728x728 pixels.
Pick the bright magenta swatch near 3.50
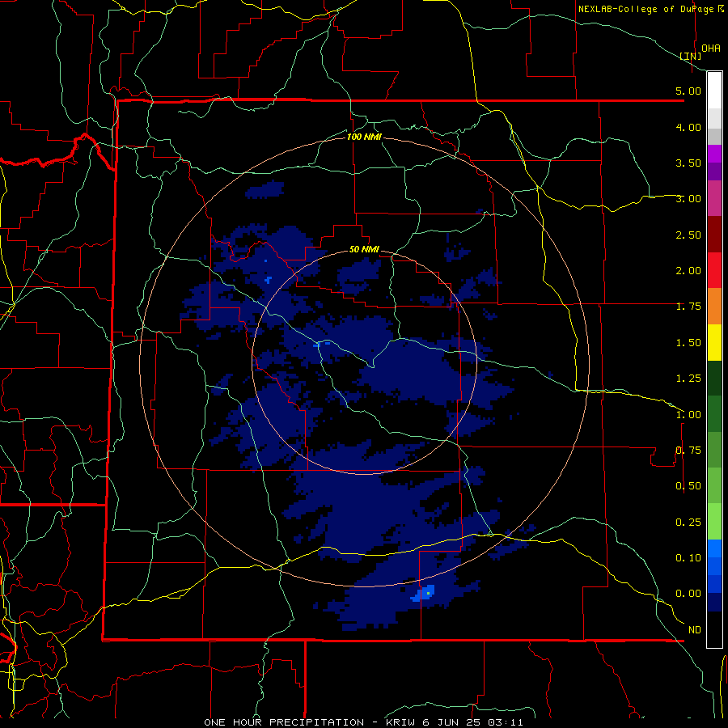[x=714, y=154]
